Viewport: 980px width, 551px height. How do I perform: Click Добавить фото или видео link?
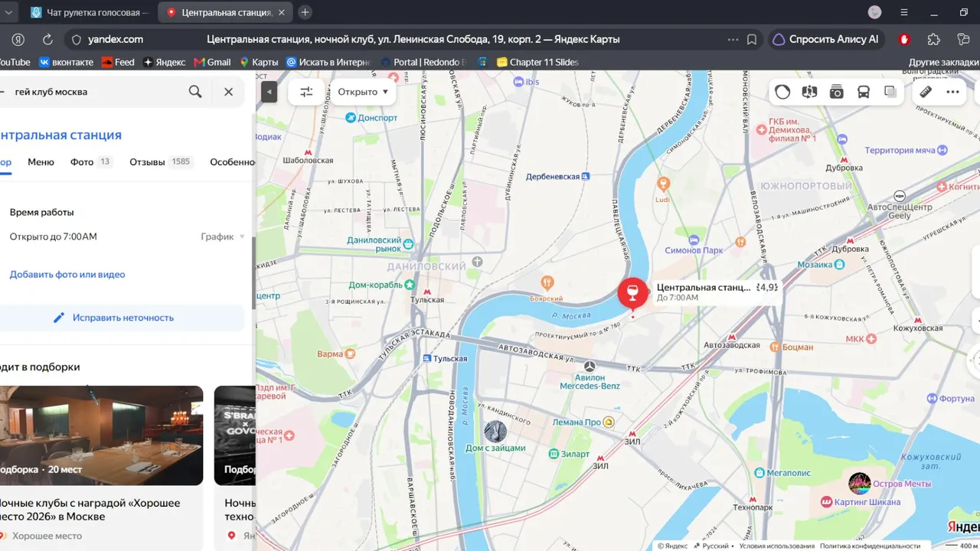pyautogui.click(x=67, y=274)
